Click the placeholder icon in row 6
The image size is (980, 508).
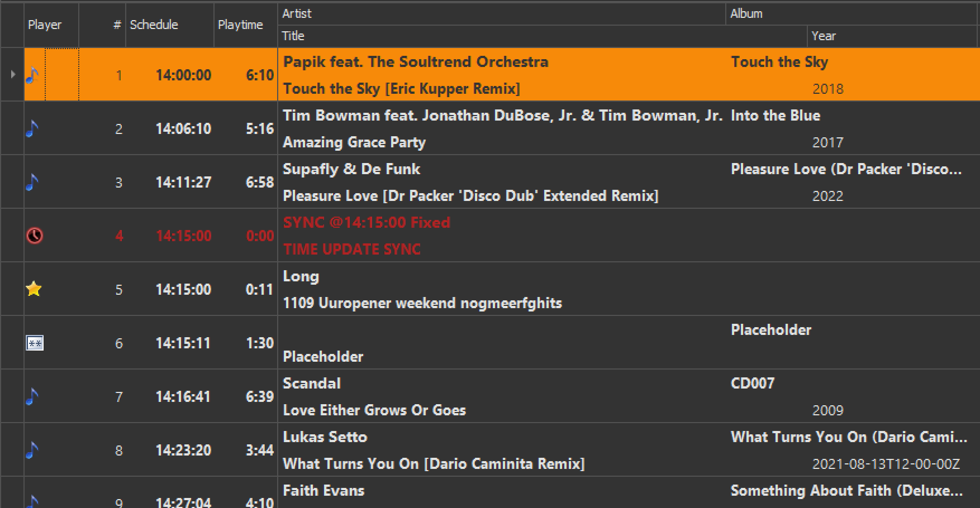[x=35, y=343]
